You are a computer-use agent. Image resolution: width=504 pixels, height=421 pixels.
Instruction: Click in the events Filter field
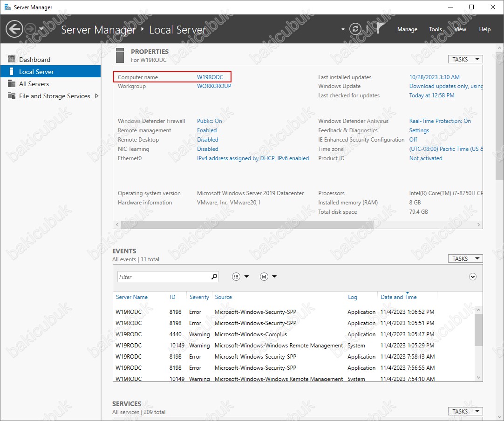(x=163, y=277)
